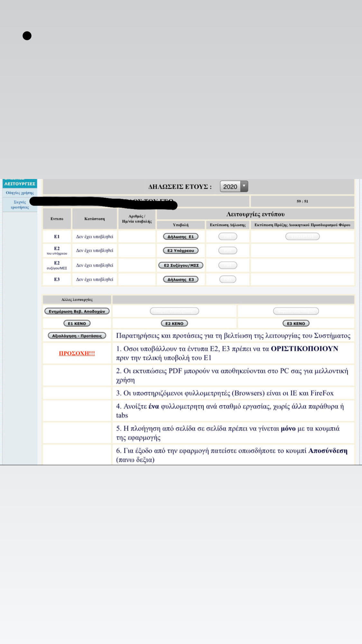Click greyed-out button beside Ενημέρωση Βεβ. Αποδοχών

174,311
